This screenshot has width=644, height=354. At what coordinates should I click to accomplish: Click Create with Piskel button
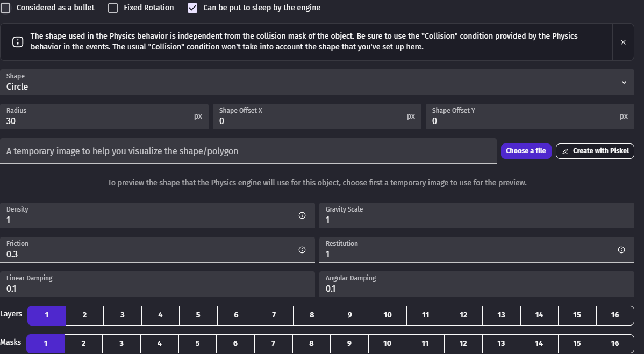tap(595, 151)
